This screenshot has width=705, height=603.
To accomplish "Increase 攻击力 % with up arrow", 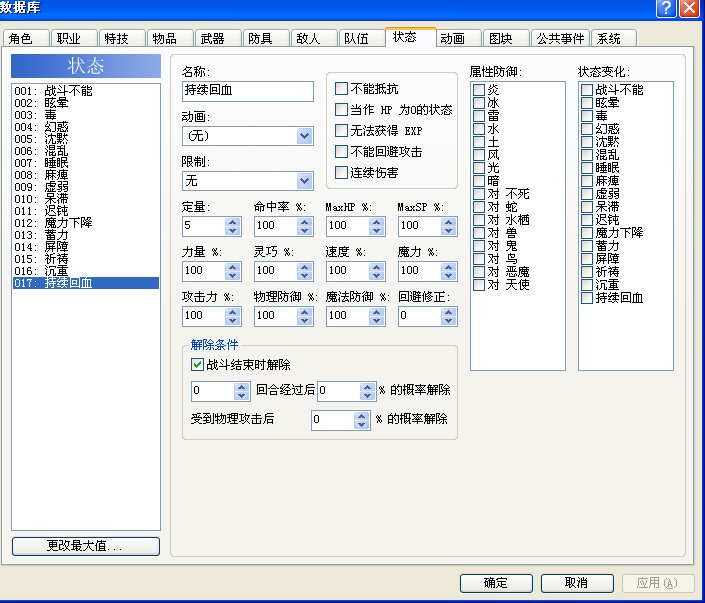I will [232, 312].
